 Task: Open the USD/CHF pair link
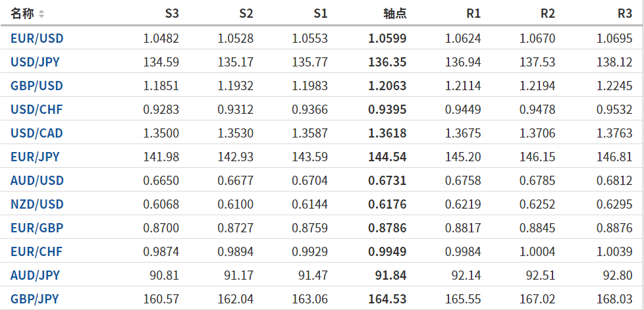click(x=37, y=109)
